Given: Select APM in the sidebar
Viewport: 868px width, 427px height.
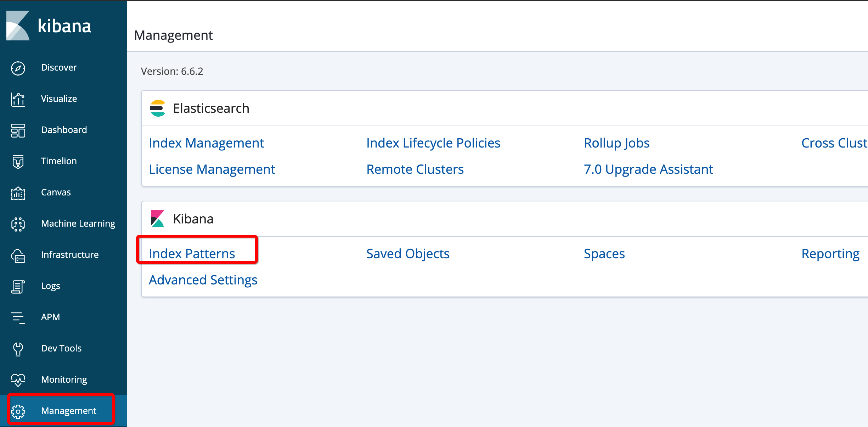Looking at the screenshot, I should pyautogui.click(x=50, y=317).
